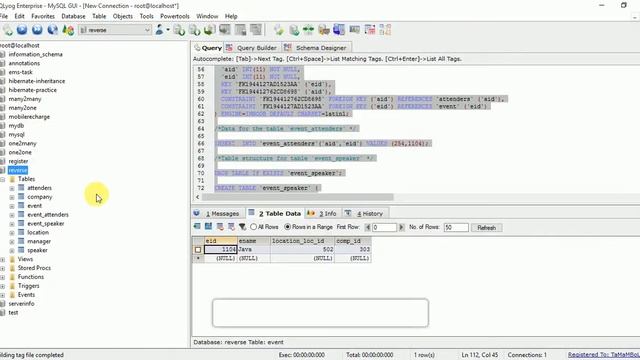640x360 pixels.
Task: Click the database synchronization icon with green cylinder
Action: pyautogui.click(x=294, y=30)
